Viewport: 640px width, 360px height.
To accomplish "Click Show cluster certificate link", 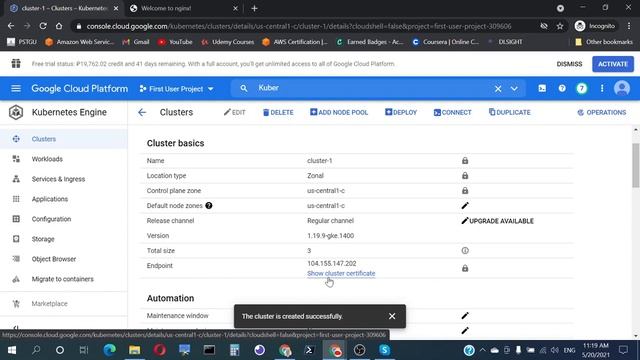I will pos(341,273).
